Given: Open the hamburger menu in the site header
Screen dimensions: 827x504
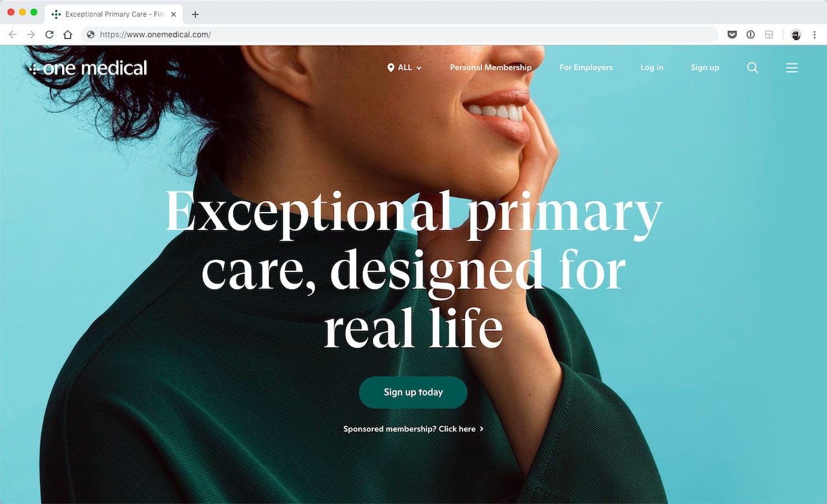Looking at the screenshot, I should point(791,68).
